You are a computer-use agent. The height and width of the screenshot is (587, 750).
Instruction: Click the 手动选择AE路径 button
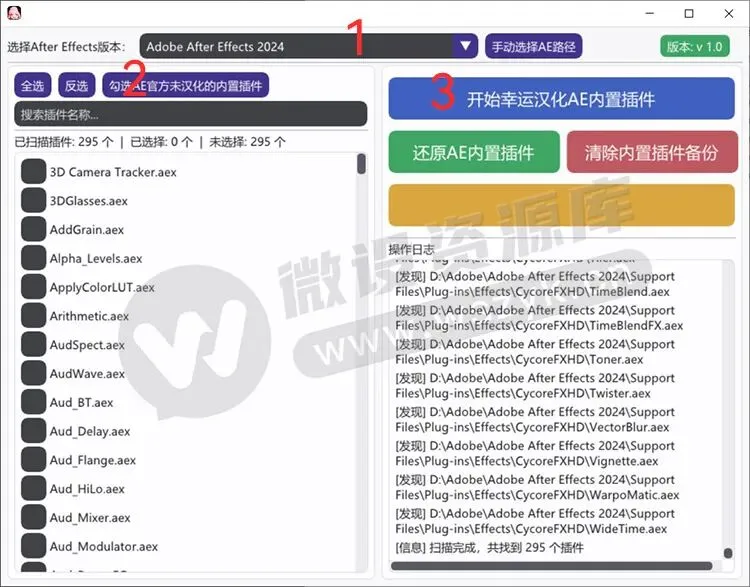click(x=533, y=46)
